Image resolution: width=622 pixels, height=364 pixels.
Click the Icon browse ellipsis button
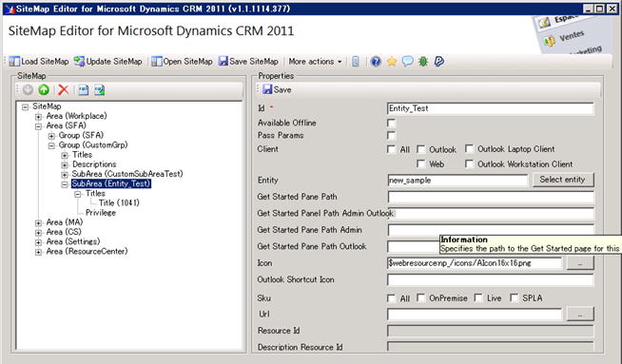tap(580, 263)
